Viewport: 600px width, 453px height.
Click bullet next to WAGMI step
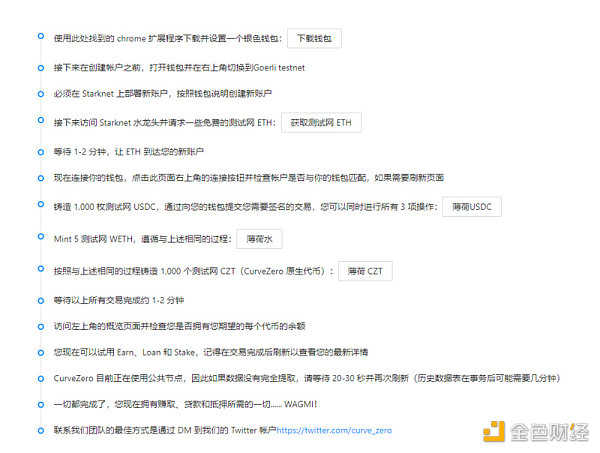[x=38, y=403]
